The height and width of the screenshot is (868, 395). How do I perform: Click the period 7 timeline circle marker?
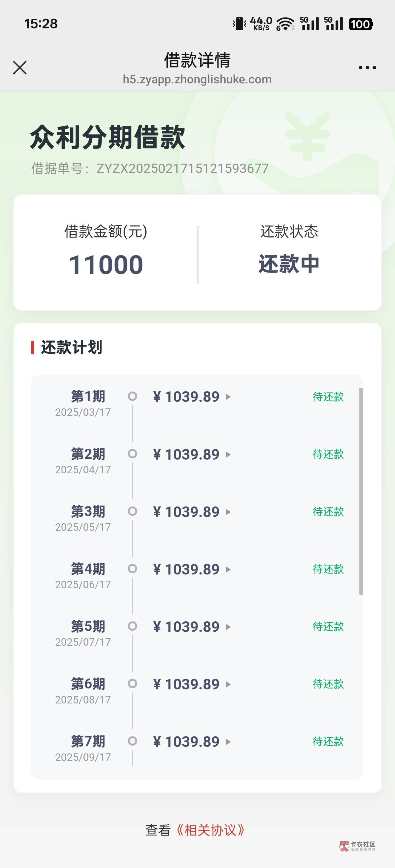click(x=132, y=741)
